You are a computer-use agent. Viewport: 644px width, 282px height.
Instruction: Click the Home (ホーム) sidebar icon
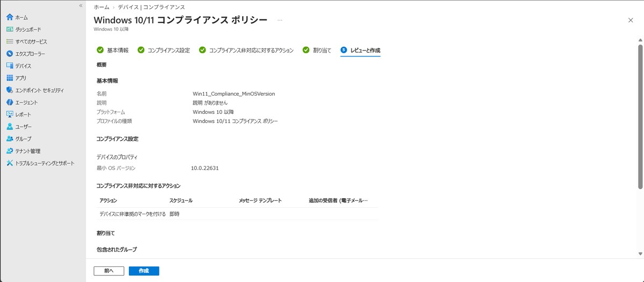[10, 17]
